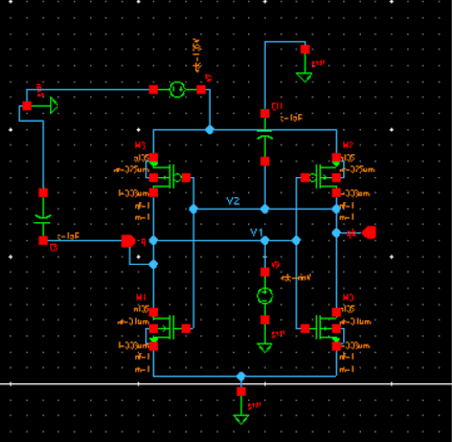Click the gate terminal of the lower-right NMOS
This screenshot has height=442, width=452.
(305, 329)
